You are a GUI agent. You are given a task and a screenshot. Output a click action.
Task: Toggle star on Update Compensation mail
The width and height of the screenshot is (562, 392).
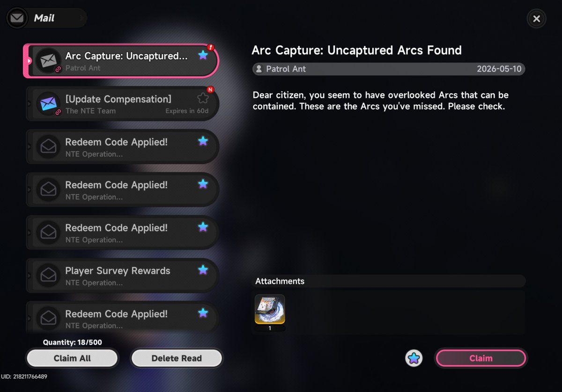[203, 98]
